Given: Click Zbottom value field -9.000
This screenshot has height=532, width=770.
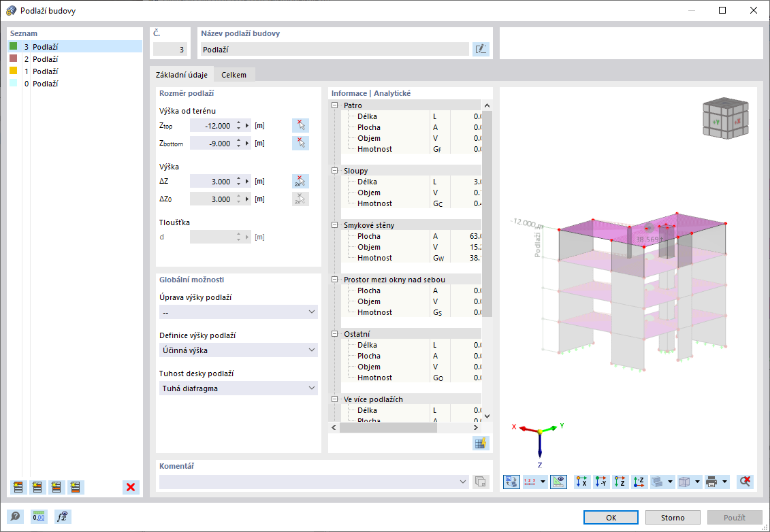Looking at the screenshot, I should pos(212,144).
